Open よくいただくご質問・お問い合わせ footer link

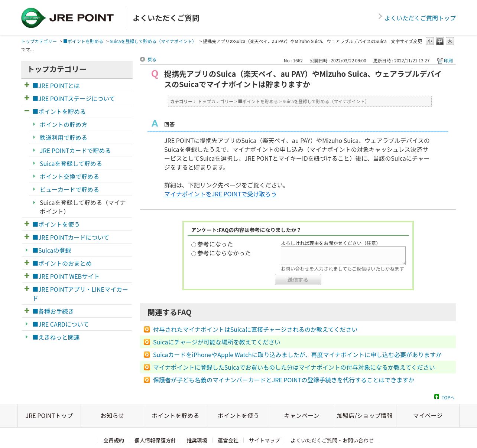click(332, 440)
